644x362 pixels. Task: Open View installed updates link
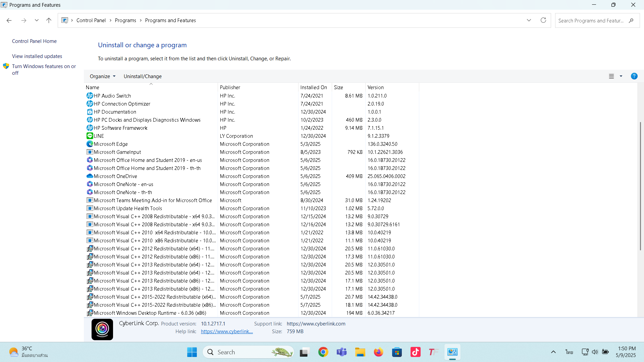pyautogui.click(x=37, y=56)
